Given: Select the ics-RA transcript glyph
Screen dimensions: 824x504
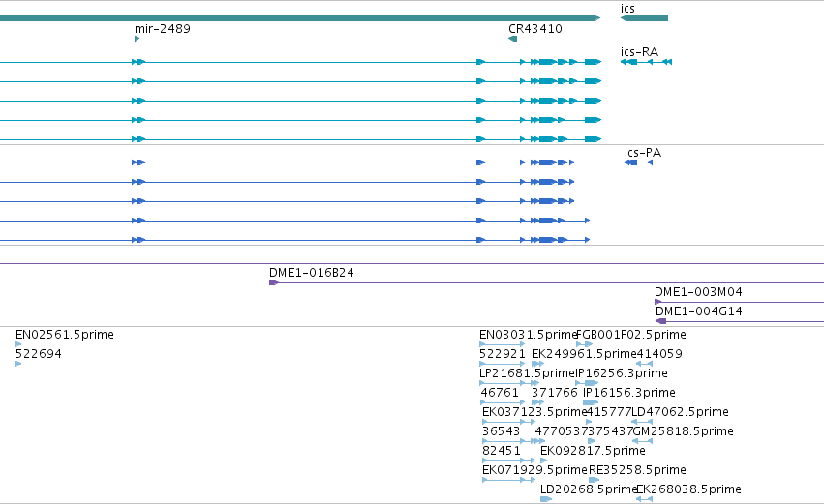Looking at the screenshot, I should point(647,62).
